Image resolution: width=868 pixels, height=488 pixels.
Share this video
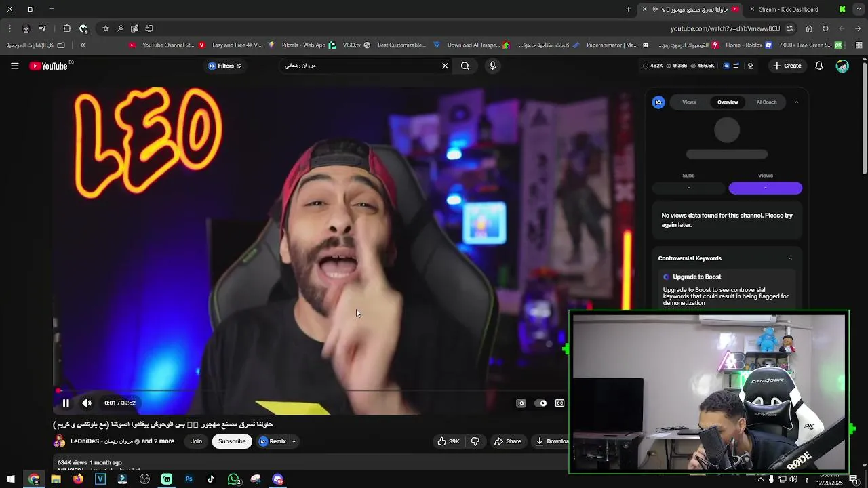tap(507, 441)
